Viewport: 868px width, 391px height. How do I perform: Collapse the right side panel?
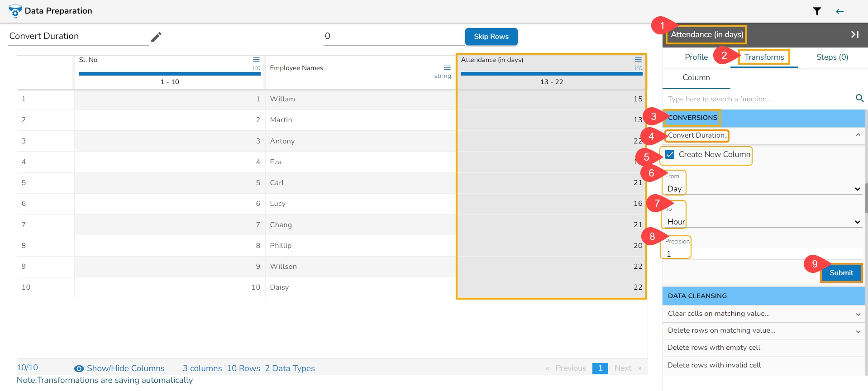[854, 34]
